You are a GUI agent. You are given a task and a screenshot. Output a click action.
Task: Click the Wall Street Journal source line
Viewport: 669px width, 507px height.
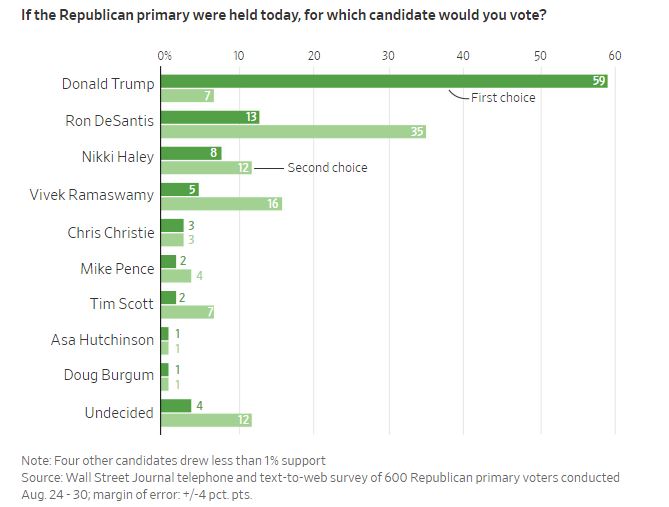320,478
